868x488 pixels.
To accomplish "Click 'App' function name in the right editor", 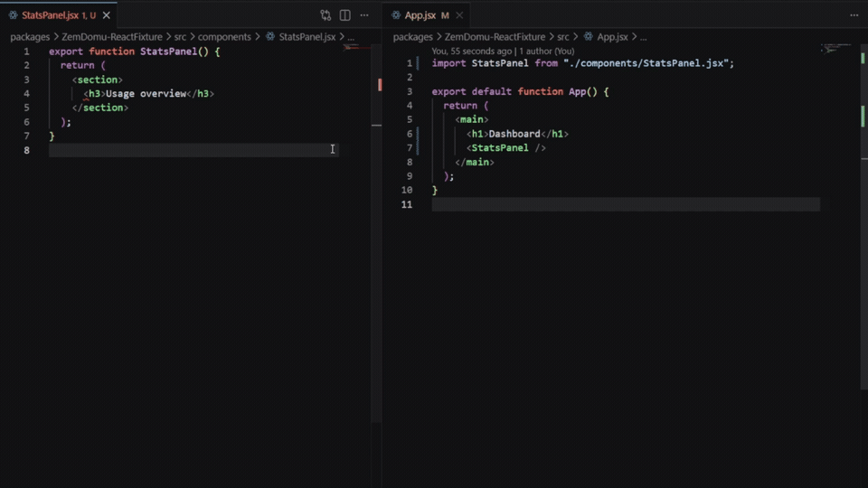I will point(578,92).
